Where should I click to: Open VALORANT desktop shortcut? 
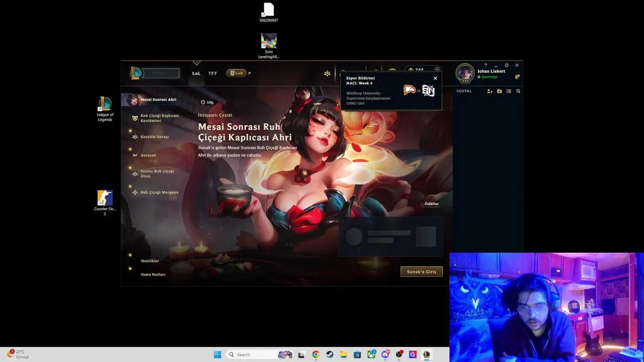click(x=269, y=13)
